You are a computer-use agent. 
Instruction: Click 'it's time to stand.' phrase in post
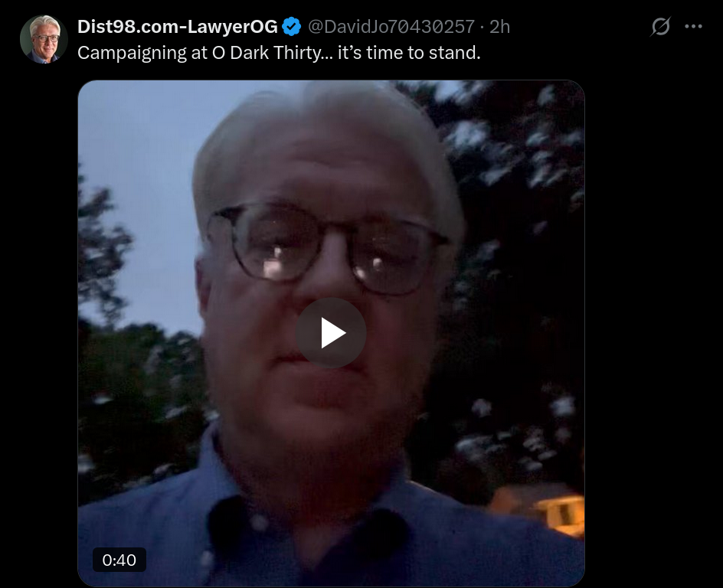coord(409,53)
